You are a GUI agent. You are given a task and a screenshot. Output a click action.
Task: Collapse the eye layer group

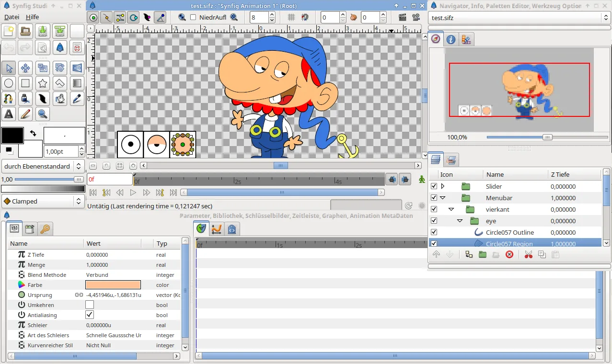point(460,221)
